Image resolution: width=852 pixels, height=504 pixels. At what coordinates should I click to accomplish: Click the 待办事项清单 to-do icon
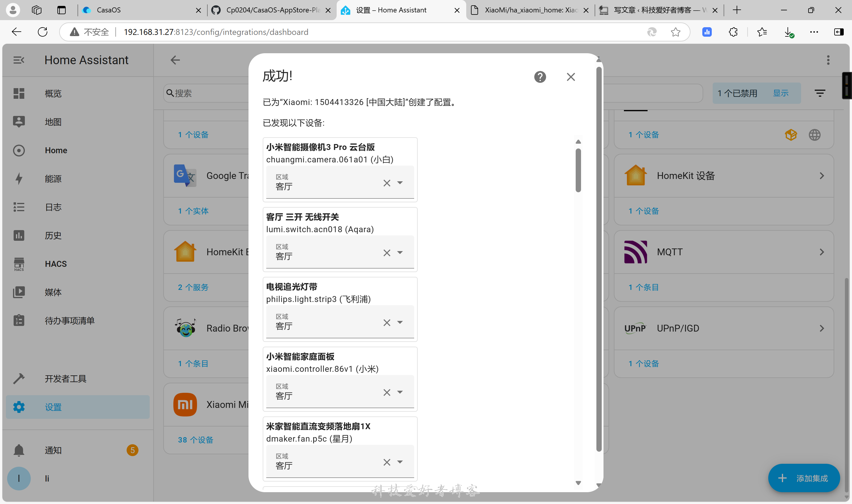pyautogui.click(x=19, y=320)
